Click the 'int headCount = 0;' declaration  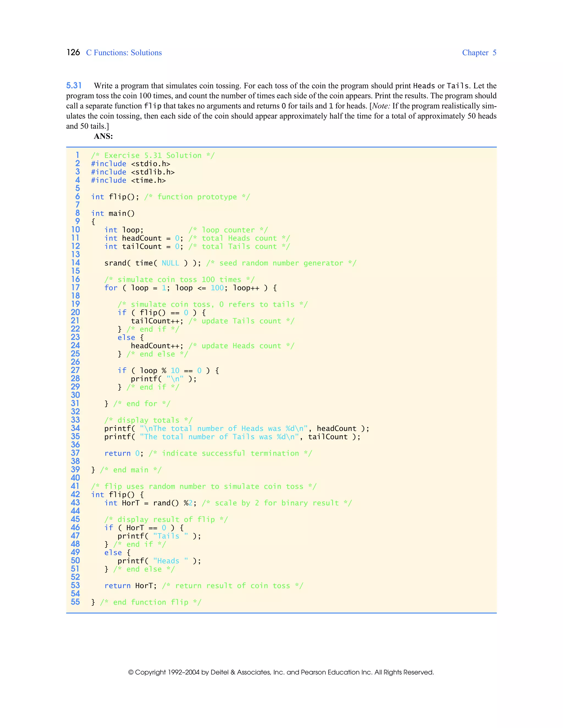(144, 238)
